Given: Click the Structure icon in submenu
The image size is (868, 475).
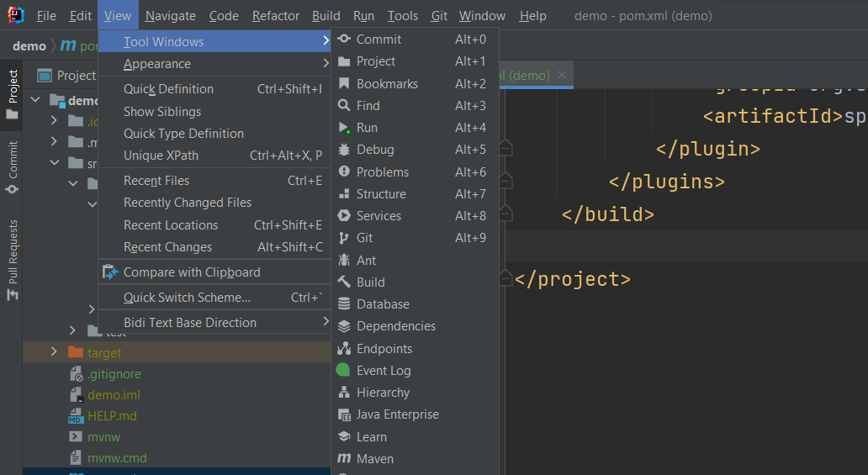Looking at the screenshot, I should (x=344, y=193).
